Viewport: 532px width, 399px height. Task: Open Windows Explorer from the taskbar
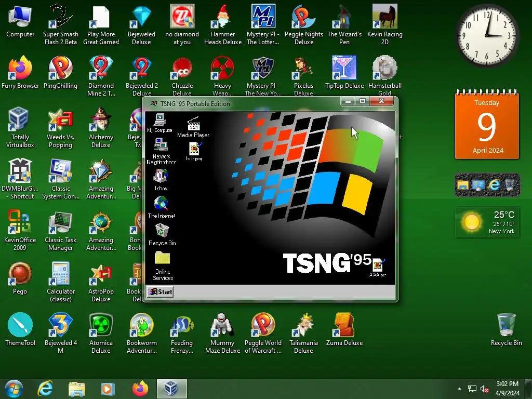point(77,389)
